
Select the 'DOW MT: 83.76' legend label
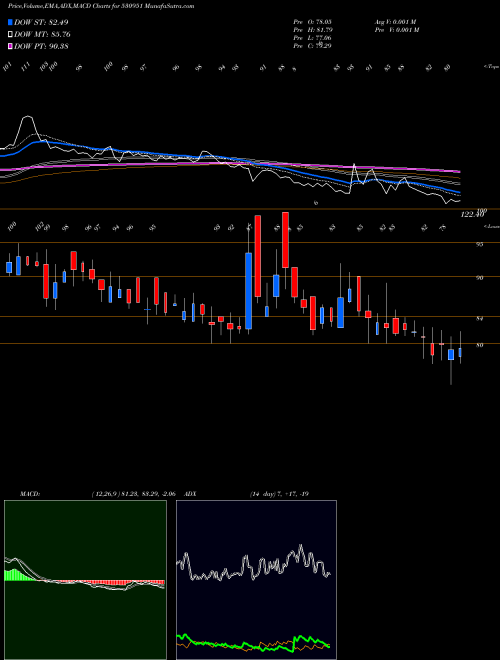pyautogui.click(x=42, y=34)
